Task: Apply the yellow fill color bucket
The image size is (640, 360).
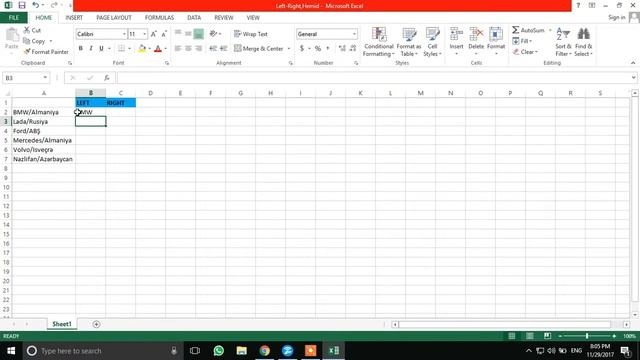Action: click(x=142, y=49)
